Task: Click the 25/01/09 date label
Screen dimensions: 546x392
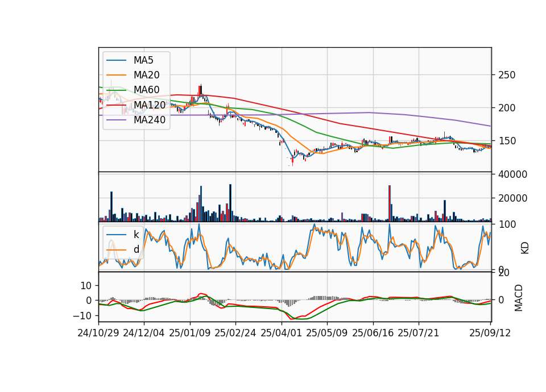Action: pos(190,333)
